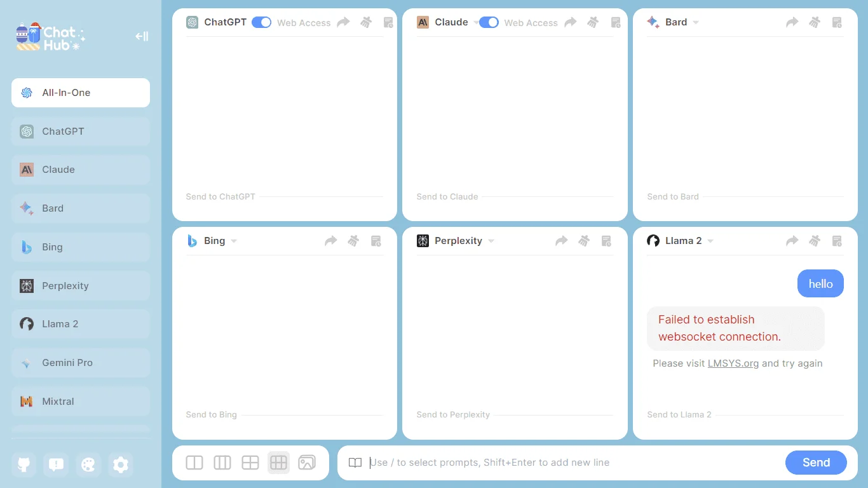The image size is (868, 488).
Task: Switch to two-panel layout
Action: tap(194, 463)
